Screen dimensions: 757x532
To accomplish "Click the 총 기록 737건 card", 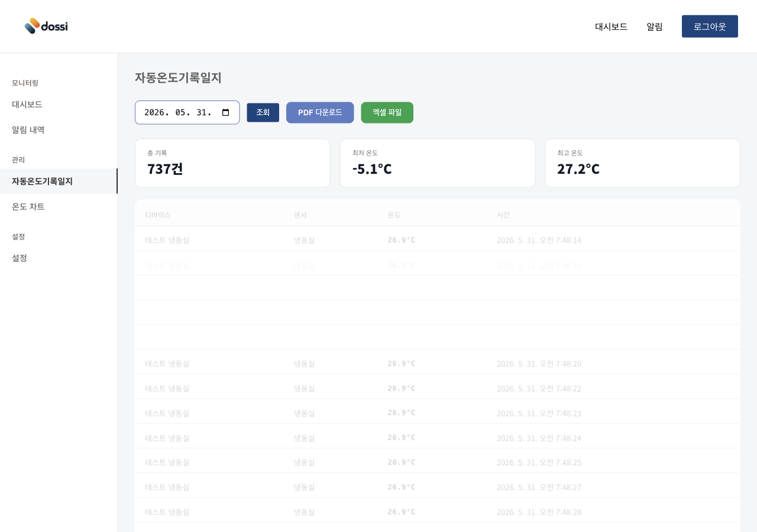I will click(232, 163).
